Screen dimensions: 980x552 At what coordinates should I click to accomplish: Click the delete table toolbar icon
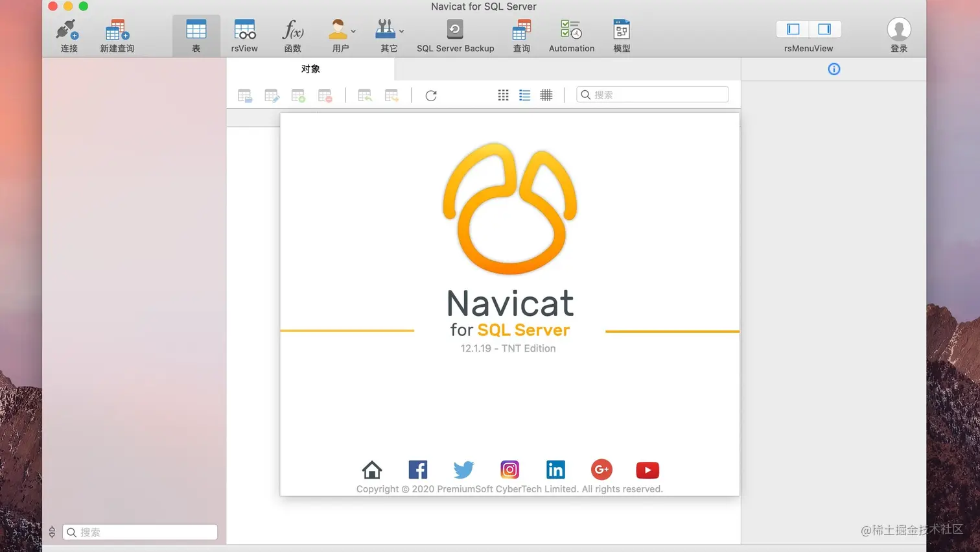pyautogui.click(x=325, y=96)
